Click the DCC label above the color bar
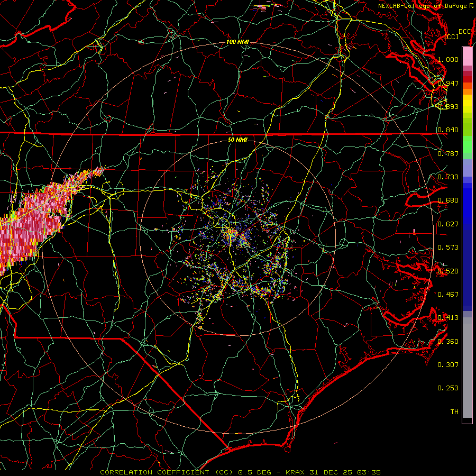The image size is (476, 476). tap(464, 32)
